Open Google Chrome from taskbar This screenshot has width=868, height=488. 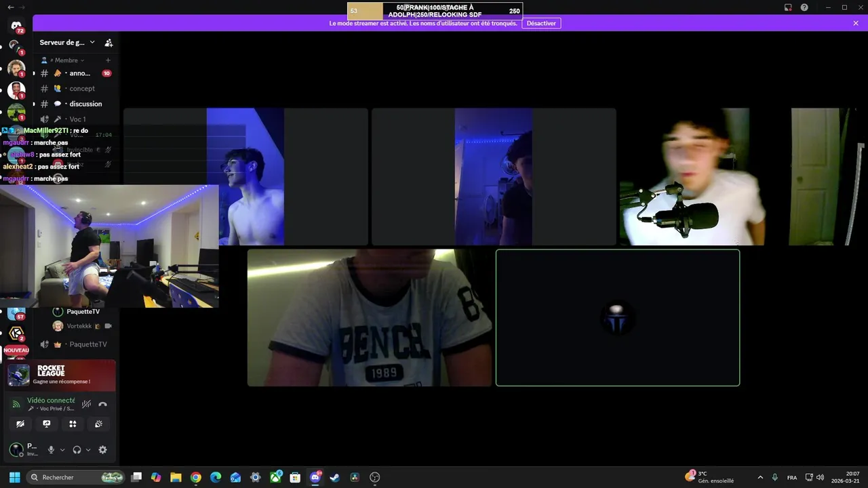196,477
